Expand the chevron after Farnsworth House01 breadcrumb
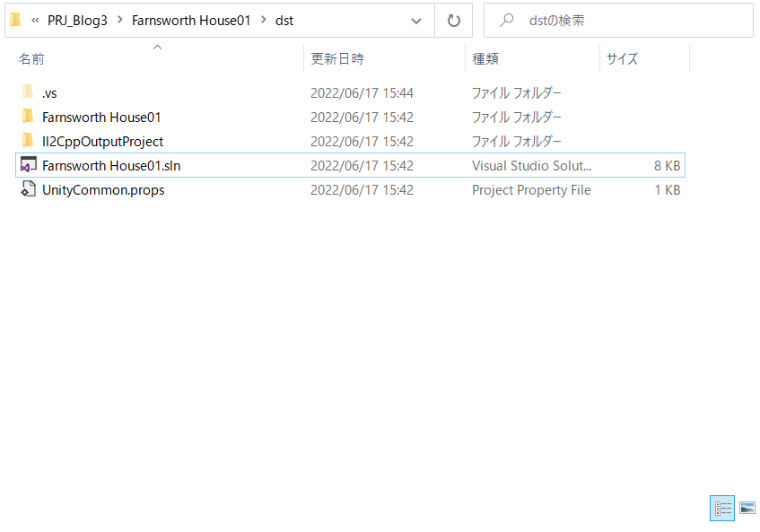The height and width of the screenshot is (532, 760). click(x=263, y=20)
